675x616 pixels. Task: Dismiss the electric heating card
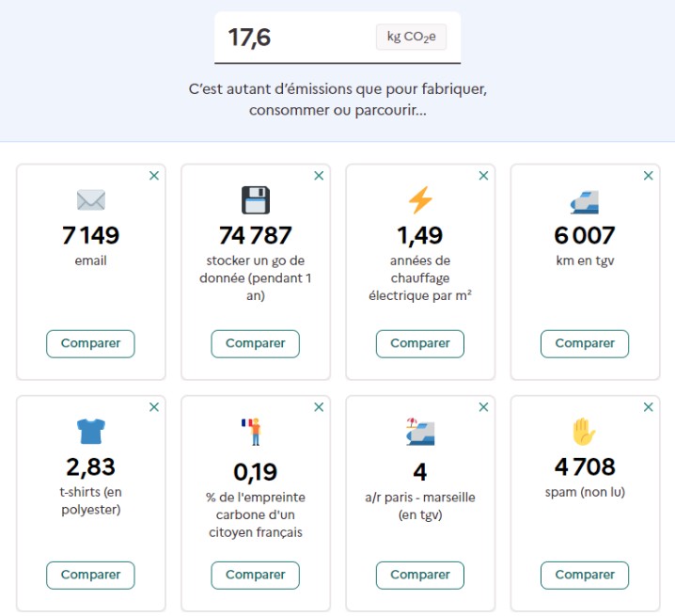(483, 176)
